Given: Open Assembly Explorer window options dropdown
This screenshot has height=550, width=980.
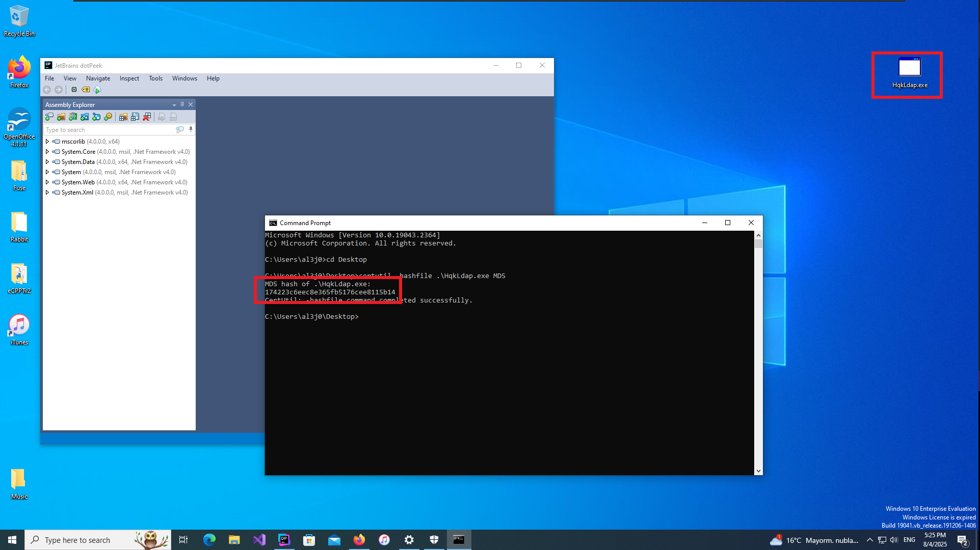Looking at the screenshot, I should pyautogui.click(x=174, y=105).
